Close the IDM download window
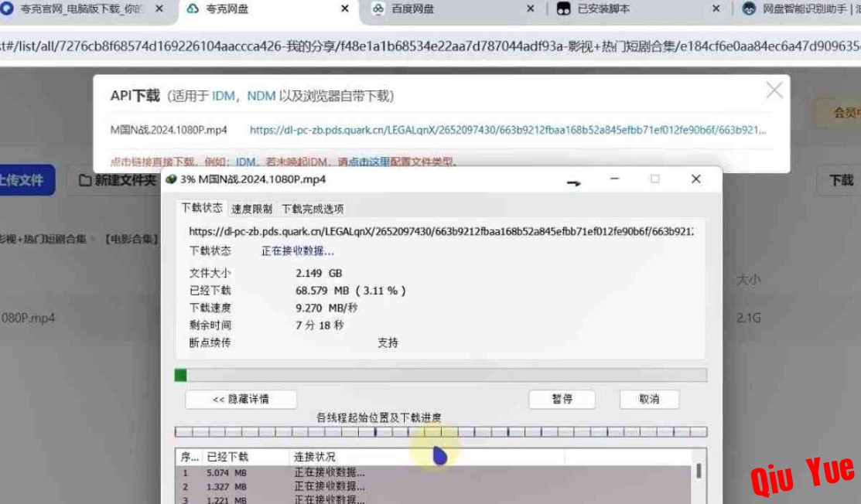Viewport: 861px width, 504px height. tap(695, 179)
